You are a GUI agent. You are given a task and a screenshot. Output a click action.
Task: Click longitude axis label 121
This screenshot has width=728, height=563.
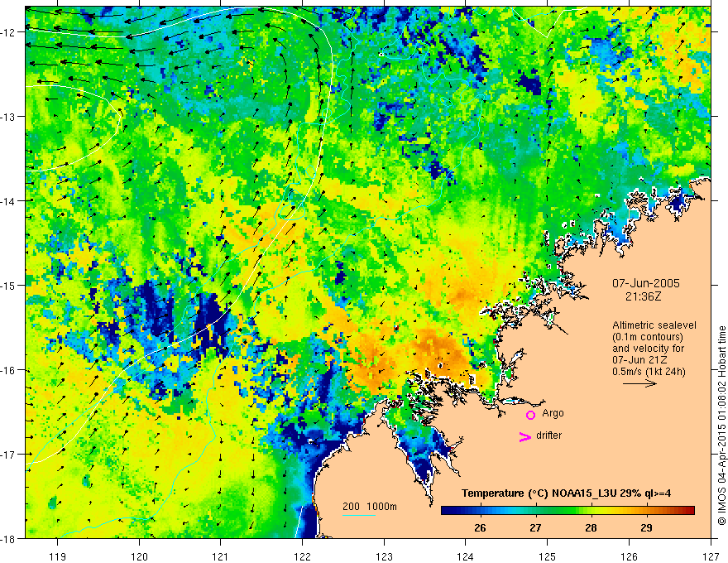(221, 556)
